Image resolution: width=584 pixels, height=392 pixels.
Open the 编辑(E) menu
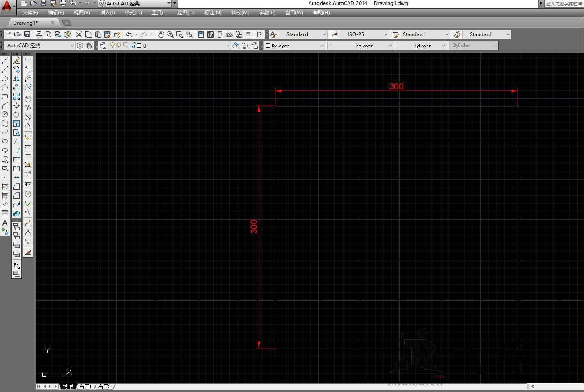coord(56,13)
